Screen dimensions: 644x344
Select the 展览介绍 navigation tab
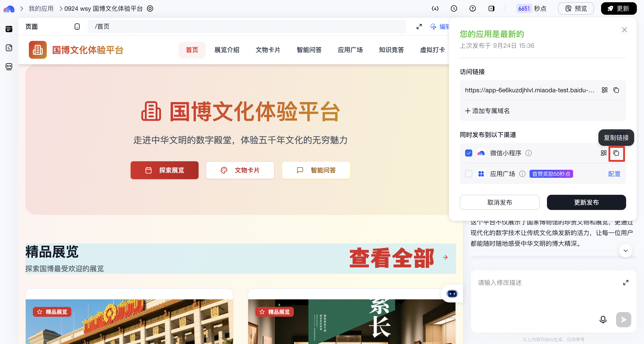click(x=227, y=50)
